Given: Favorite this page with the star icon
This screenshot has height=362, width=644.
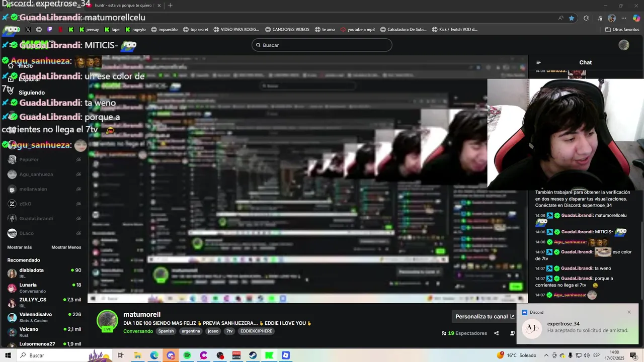Looking at the screenshot, I should [x=572, y=18].
